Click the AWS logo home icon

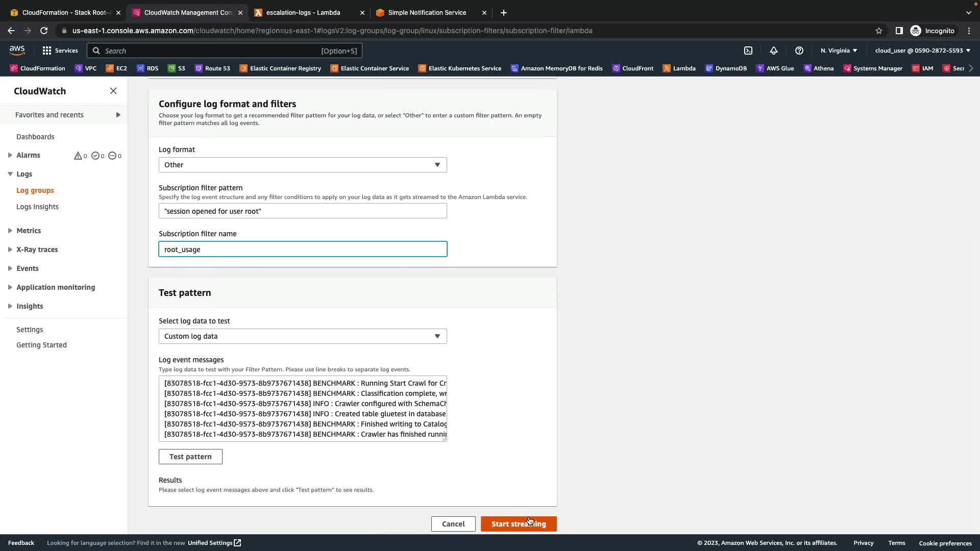(x=17, y=50)
